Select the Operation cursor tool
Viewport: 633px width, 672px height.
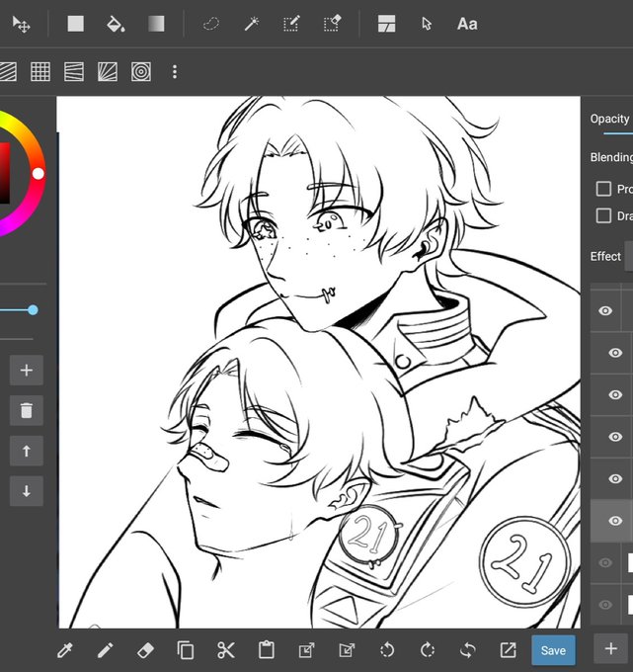(427, 24)
